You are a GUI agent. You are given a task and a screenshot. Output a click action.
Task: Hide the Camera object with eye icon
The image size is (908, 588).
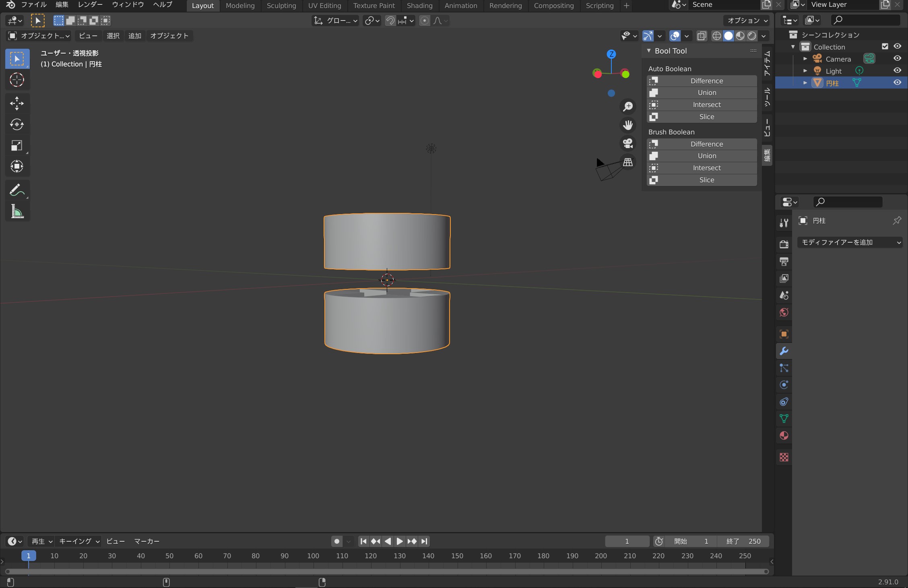point(897,58)
